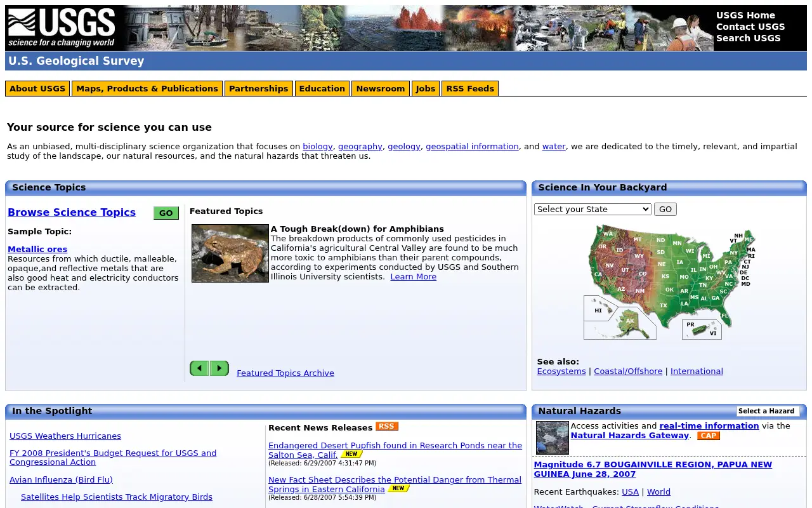This screenshot has height=508, width=812.
Task: Open the About USGS tab
Action: [x=37, y=88]
